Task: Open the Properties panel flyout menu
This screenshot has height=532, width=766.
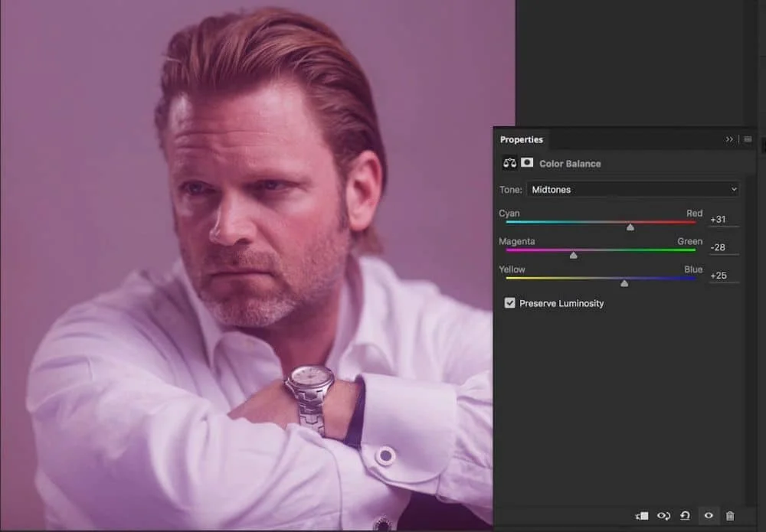Action: pos(748,139)
